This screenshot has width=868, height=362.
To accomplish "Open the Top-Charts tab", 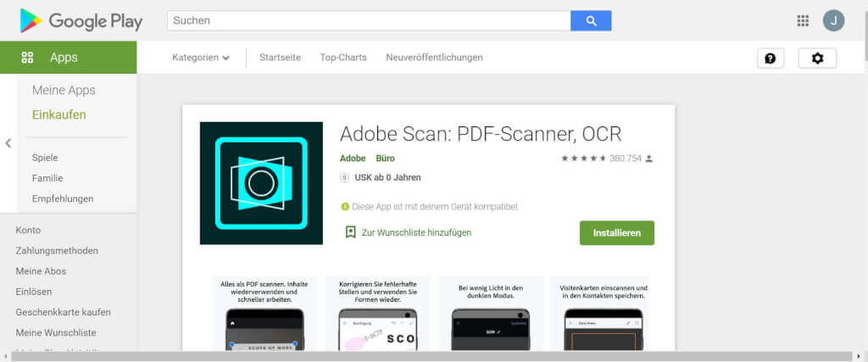I will (343, 58).
